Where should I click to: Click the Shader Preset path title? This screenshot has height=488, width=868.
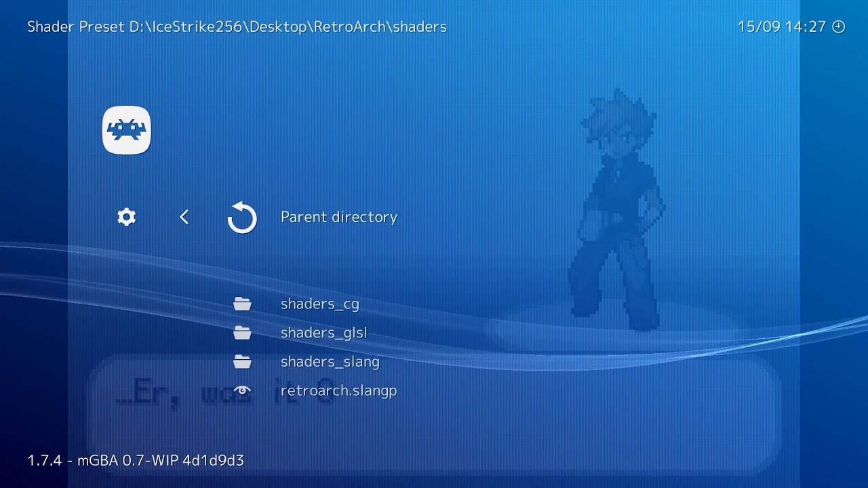pyautogui.click(x=237, y=27)
